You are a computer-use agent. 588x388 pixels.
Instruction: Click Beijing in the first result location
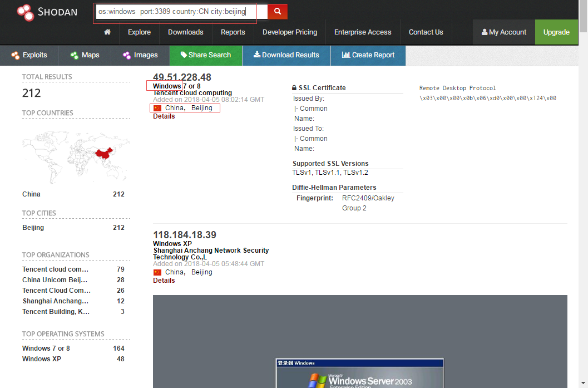coord(202,108)
